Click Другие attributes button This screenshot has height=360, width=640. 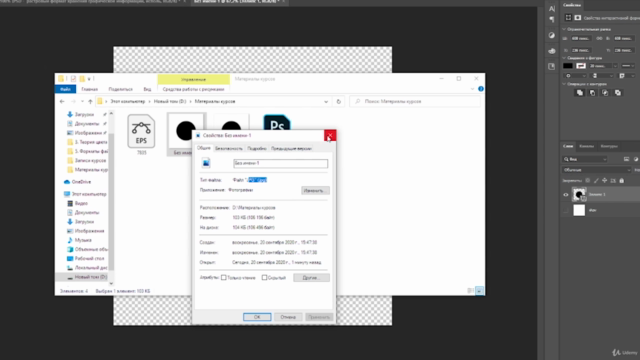[x=311, y=278]
